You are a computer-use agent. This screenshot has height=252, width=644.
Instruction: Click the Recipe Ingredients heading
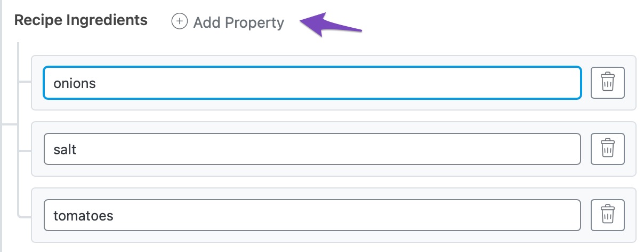coord(80,20)
